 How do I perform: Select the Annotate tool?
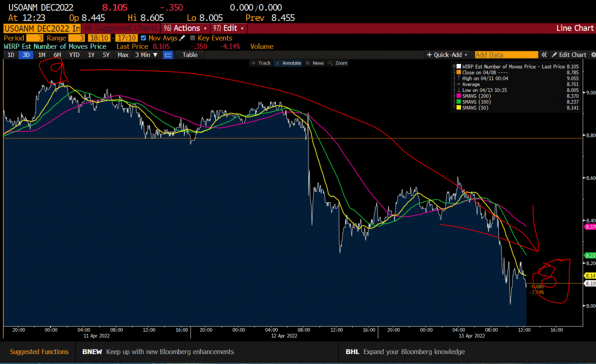(x=289, y=63)
